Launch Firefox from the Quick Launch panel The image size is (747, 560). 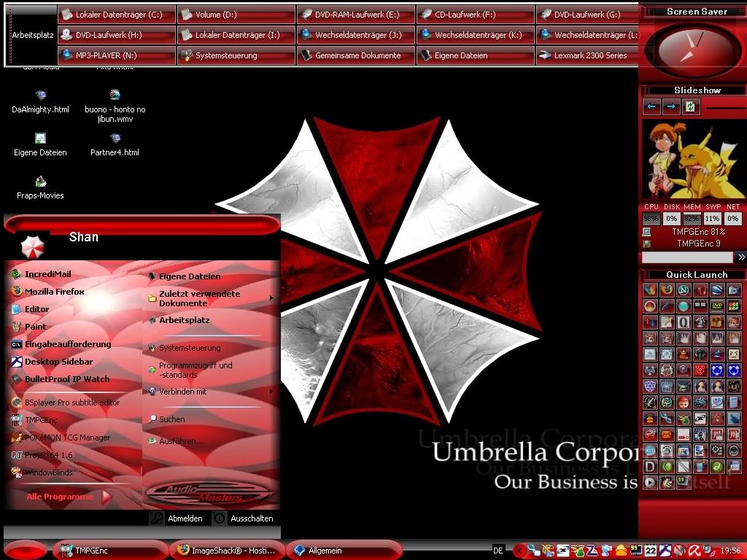[667, 289]
